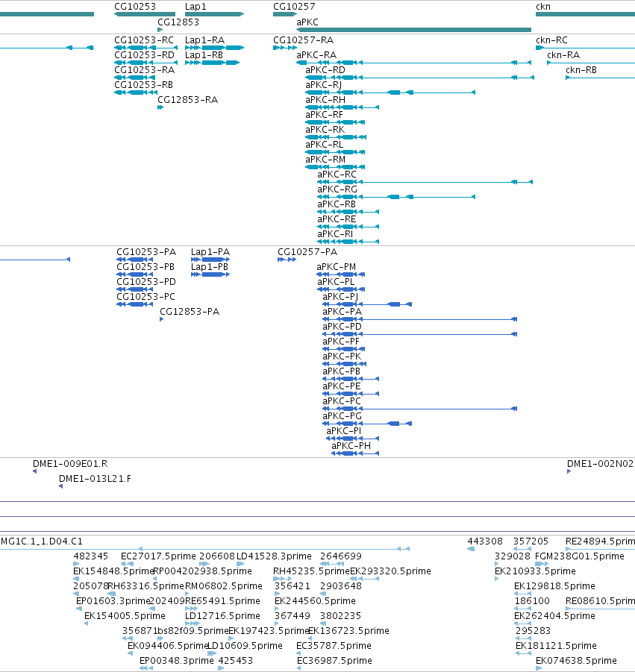Select the Lap1 gene label
The width and height of the screenshot is (635, 672).
point(195,7)
